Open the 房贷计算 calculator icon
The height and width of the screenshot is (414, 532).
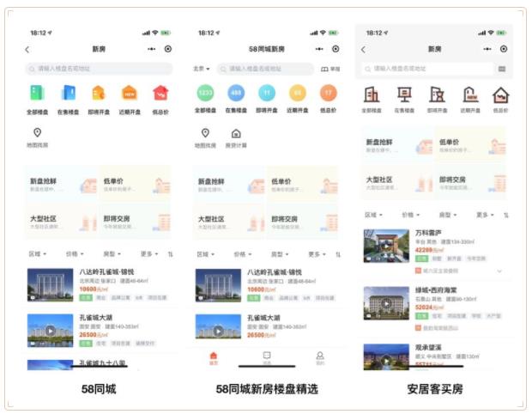[236, 133]
